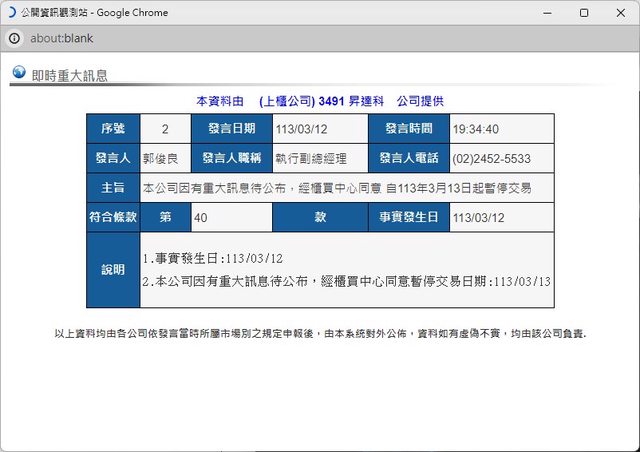Viewport: 640px width, 452px height.
Task: Click the phone number (02)2452-5533
Action: coord(491,158)
